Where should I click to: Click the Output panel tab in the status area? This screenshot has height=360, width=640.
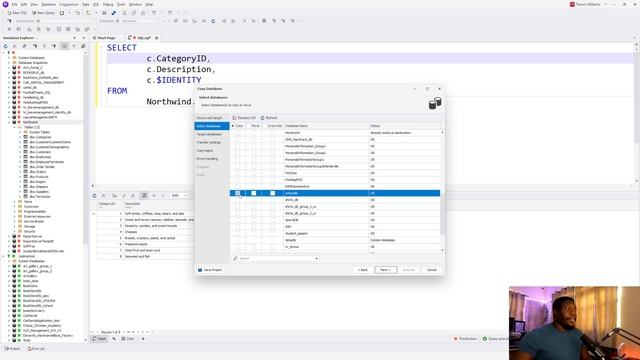click(12, 349)
